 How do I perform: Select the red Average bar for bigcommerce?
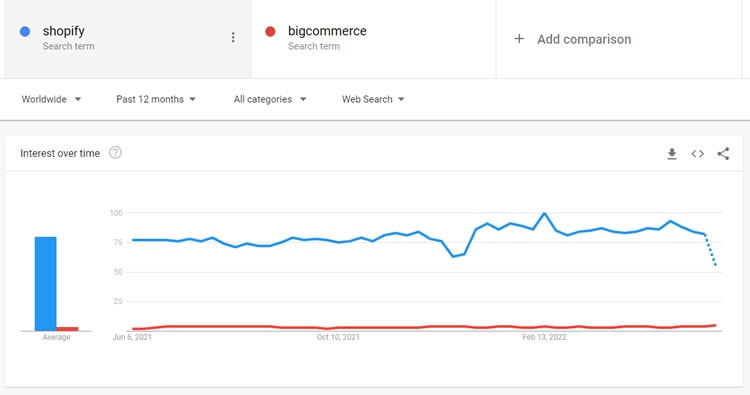pyautogui.click(x=67, y=329)
